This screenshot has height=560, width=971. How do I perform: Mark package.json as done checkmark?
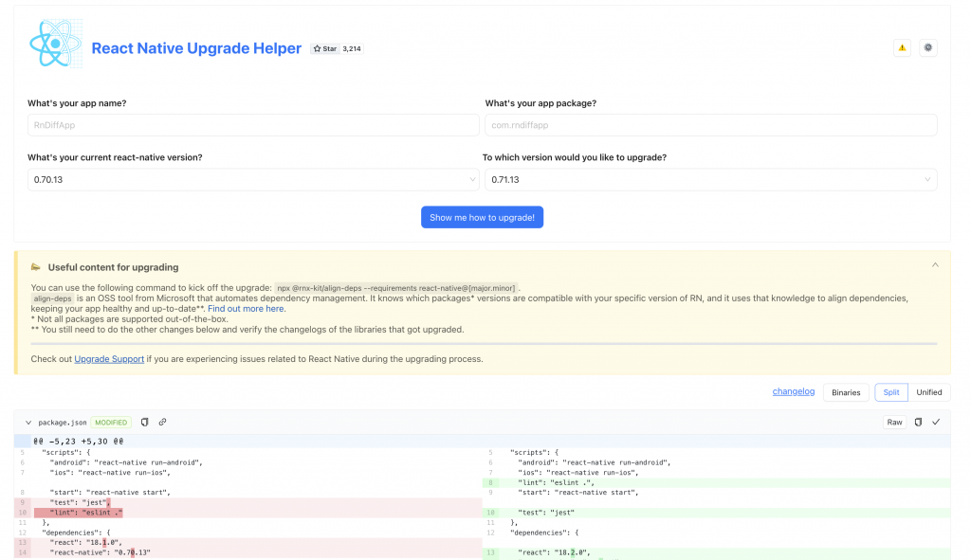click(936, 422)
